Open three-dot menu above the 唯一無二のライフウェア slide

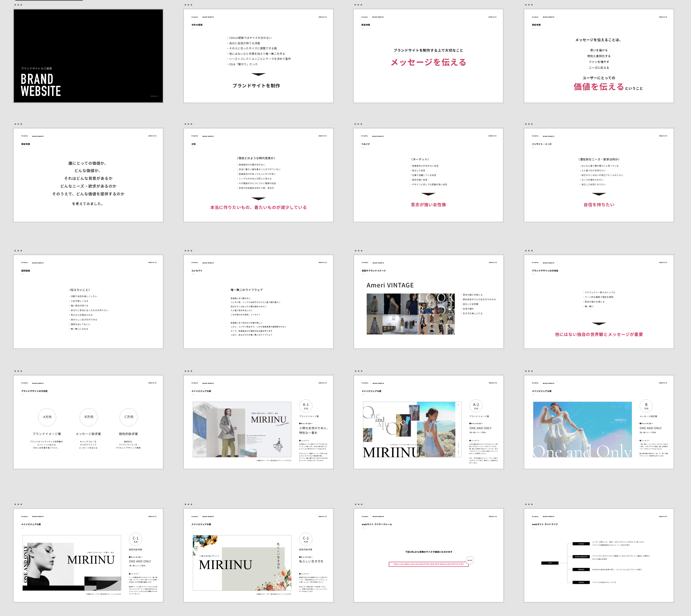[x=188, y=251]
